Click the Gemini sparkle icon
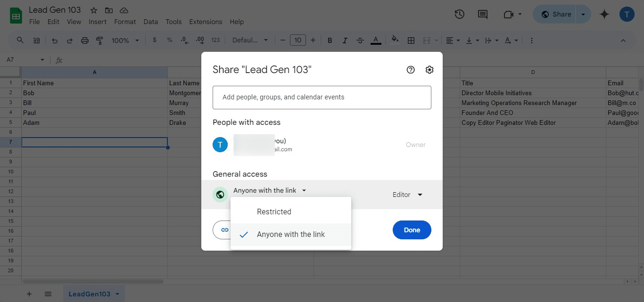Screen dimensions: 644x302 604,14
